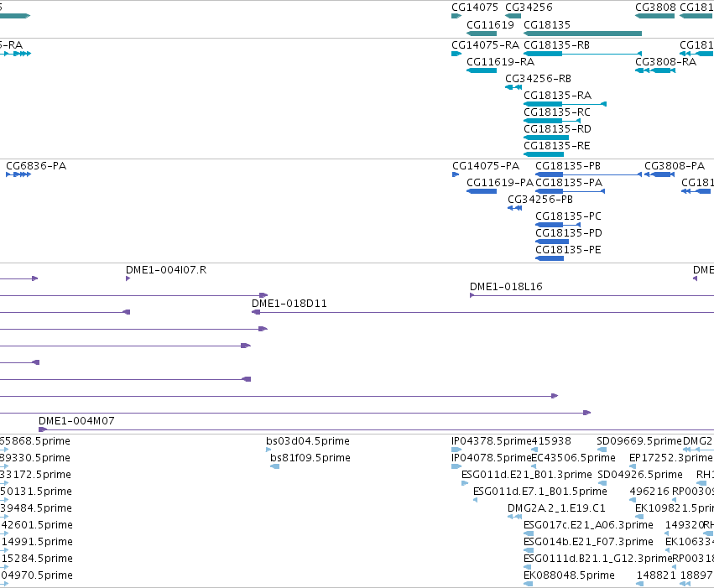Select the DMG2A.2_1.E19.C1 EST label

pos(556,509)
